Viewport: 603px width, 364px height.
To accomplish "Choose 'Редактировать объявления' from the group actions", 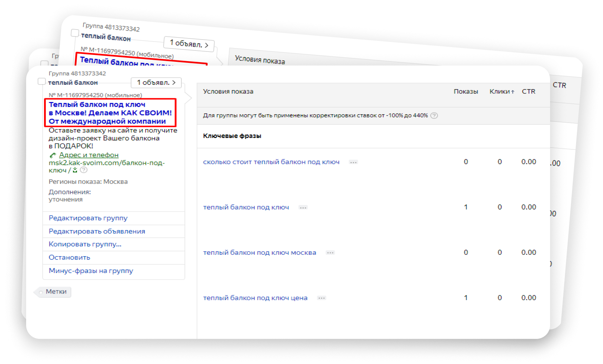I will [x=97, y=231].
